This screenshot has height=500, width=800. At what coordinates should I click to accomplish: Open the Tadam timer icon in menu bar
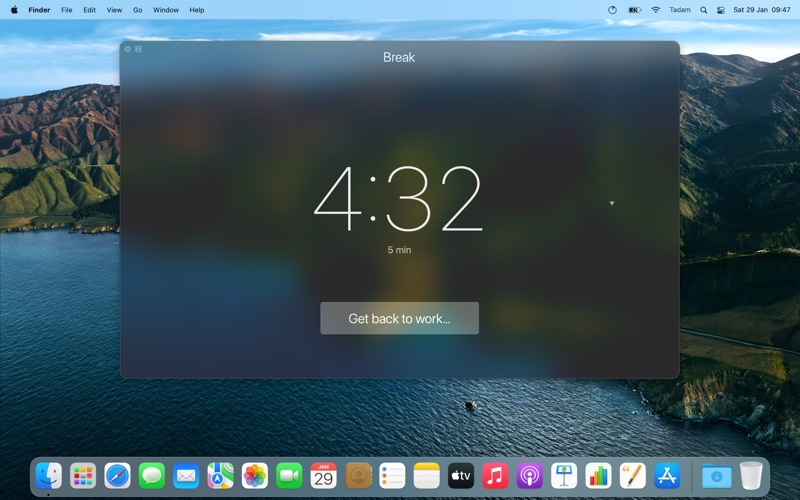[x=612, y=10]
